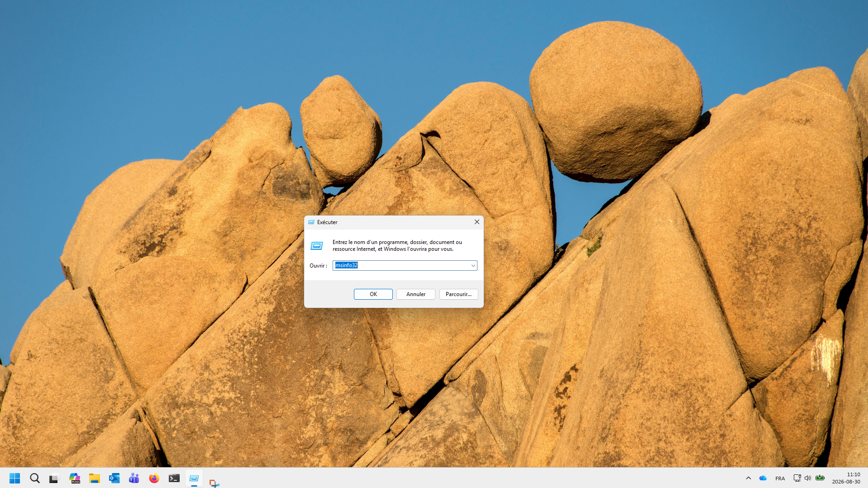
Task: Open the network status tray icon
Action: point(797,478)
